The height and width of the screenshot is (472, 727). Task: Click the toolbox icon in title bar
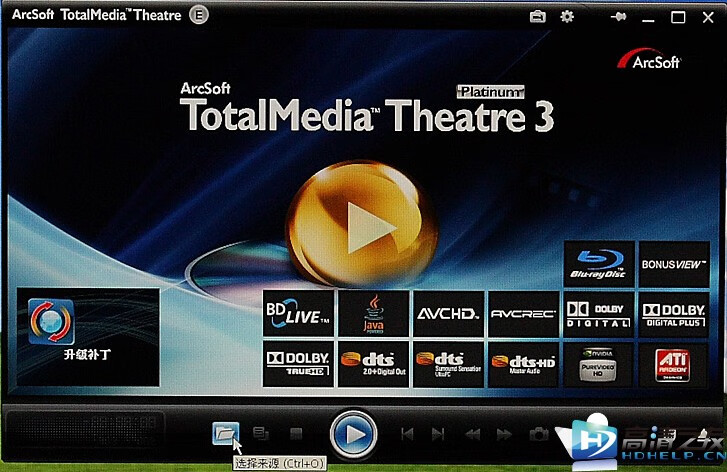[x=537, y=17]
